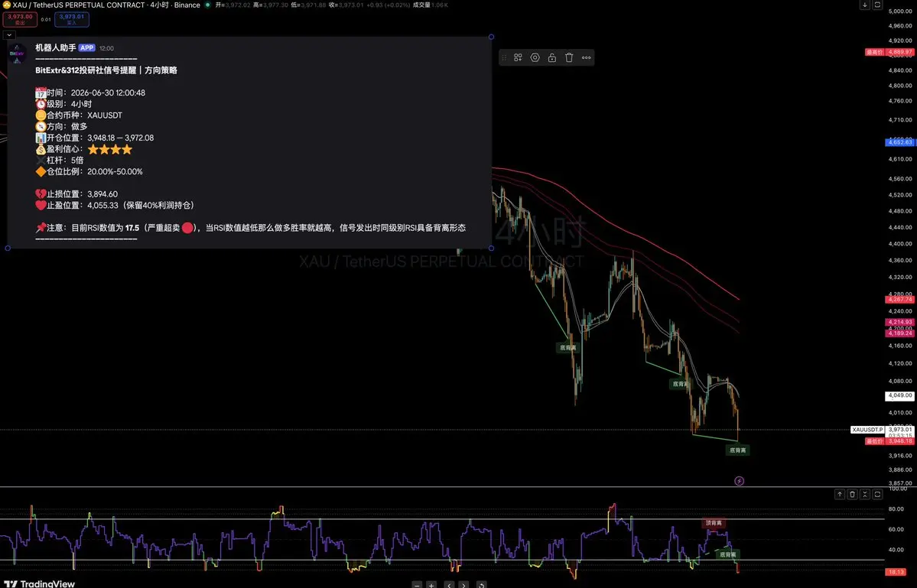Click the top-right maximize pane icon
This screenshot has width=917, height=588.
(877, 5)
